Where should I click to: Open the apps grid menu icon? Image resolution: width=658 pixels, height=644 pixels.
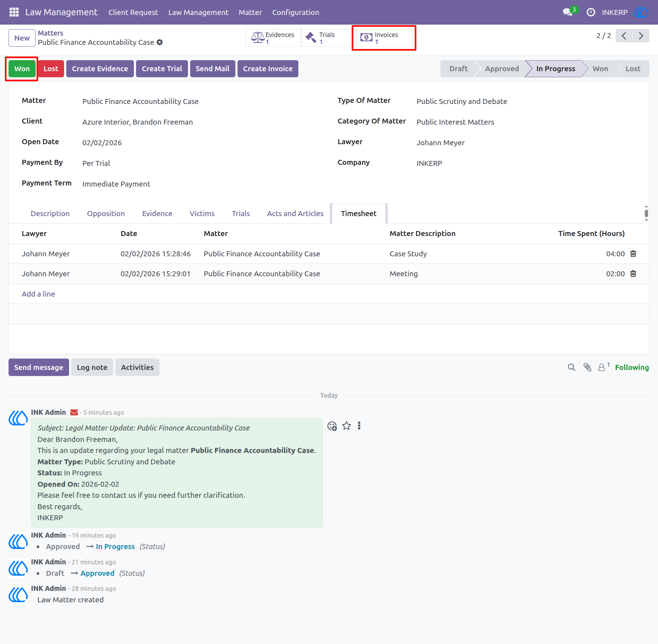click(x=14, y=12)
